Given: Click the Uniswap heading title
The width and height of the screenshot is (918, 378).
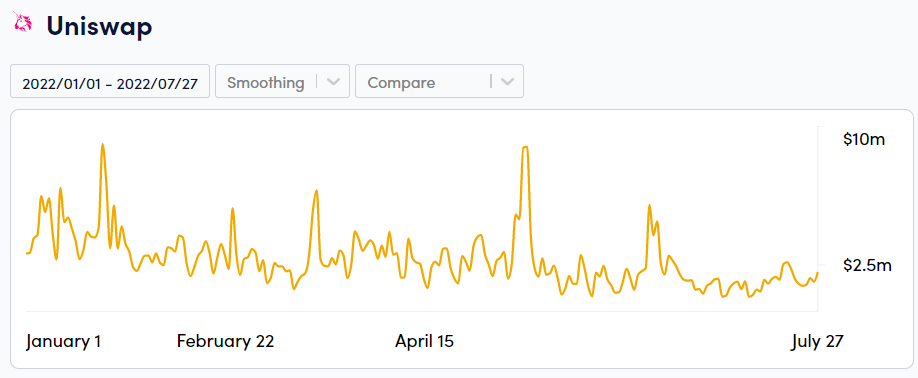Looking at the screenshot, I should pos(100,26).
